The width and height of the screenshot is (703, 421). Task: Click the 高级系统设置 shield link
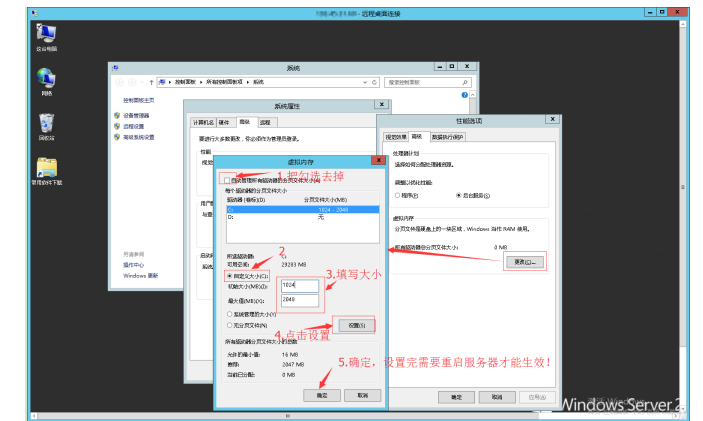(x=137, y=137)
